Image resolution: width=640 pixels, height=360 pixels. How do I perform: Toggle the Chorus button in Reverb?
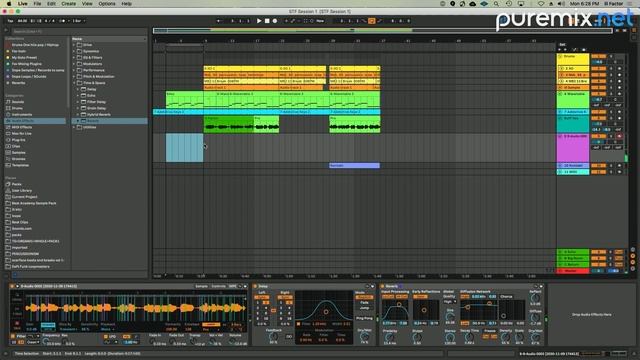coord(506,297)
